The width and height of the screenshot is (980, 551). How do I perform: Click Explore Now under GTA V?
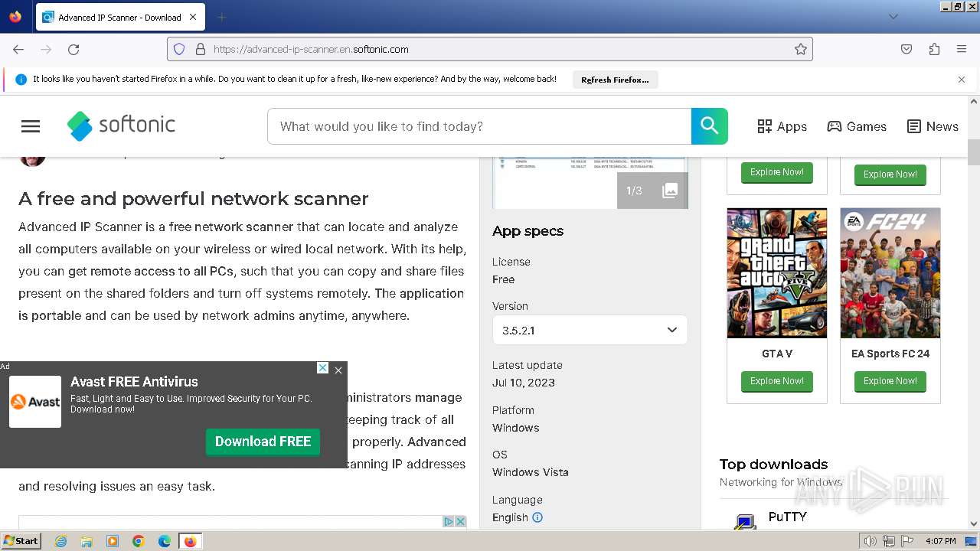click(x=776, y=381)
